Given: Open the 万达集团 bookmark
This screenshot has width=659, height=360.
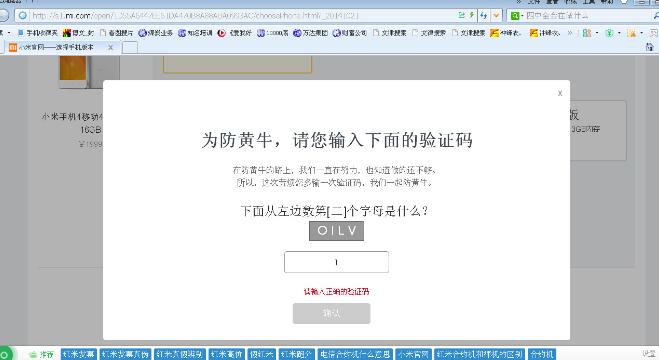Looking at the screenshot, I should click(x=311, y=33).
